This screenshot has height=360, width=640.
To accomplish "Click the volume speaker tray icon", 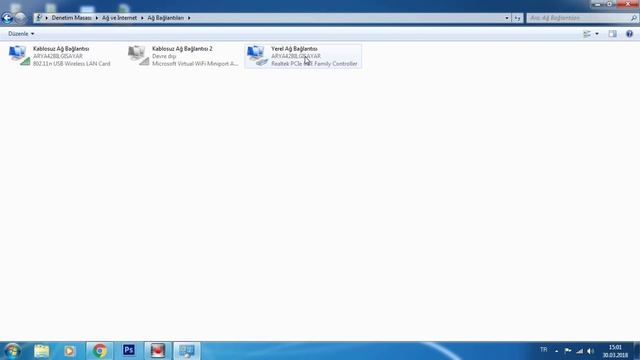I will coord(590,351).
